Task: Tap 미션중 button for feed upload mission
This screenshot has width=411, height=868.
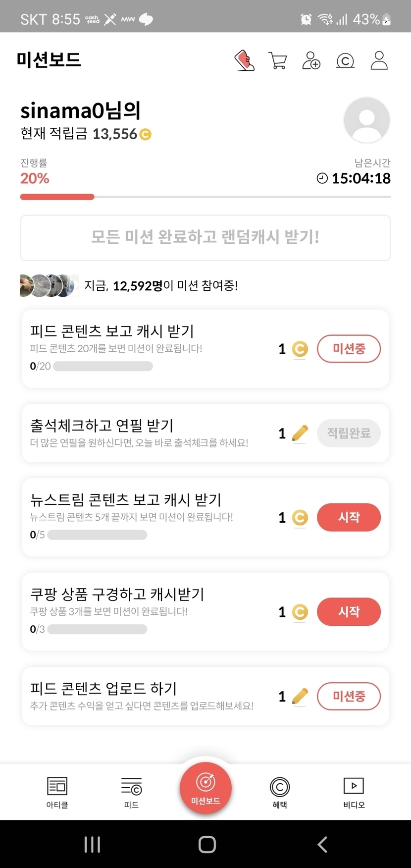Action: pyautogui.click(x=349, y=696)
